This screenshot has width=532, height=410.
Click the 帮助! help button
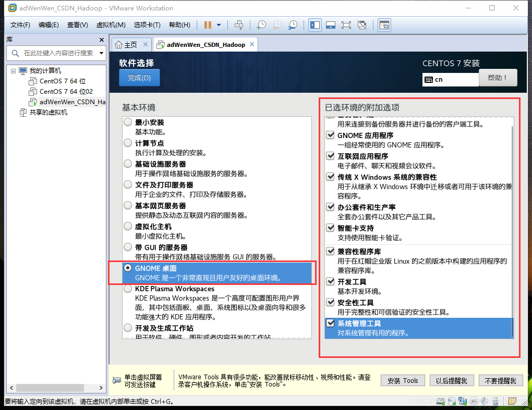coord(498,78)
